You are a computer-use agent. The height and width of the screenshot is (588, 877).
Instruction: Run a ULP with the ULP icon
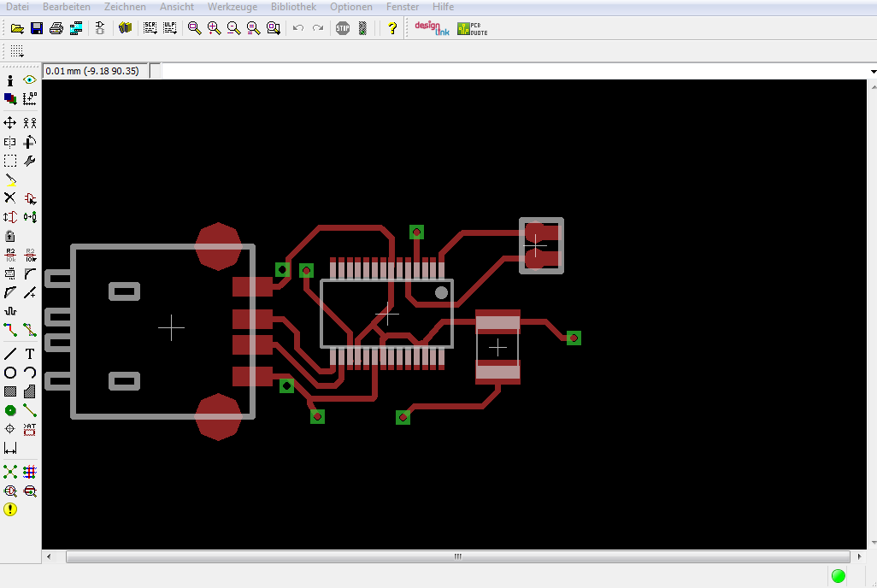coord(170,28)
